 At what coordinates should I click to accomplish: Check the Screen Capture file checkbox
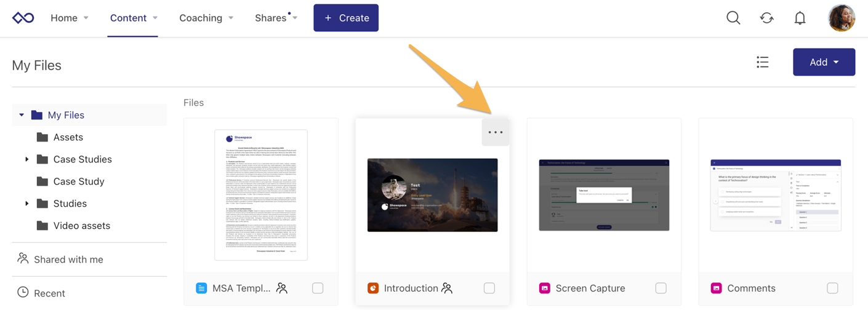point(661,288)
